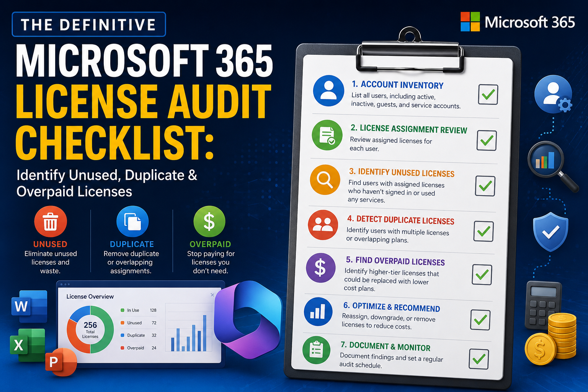Viewport: 588px width, 392px height.
Task: Click the Optimize & Recommend bar chart icon
Action: coord(318,312)
